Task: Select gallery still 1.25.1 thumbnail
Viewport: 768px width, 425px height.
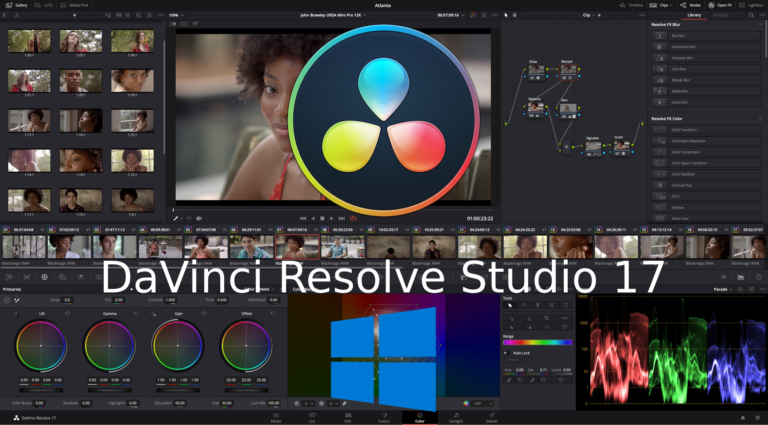Action: [x=81, y=41]
